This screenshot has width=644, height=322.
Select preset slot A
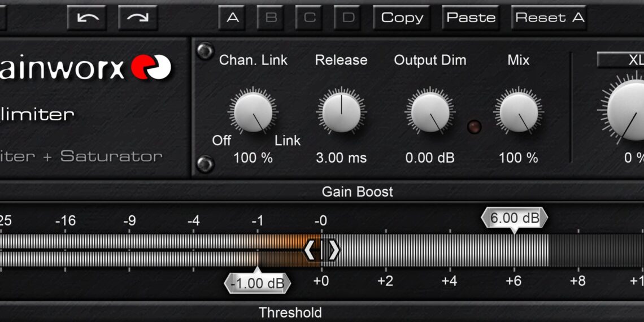tap(232, 18)
